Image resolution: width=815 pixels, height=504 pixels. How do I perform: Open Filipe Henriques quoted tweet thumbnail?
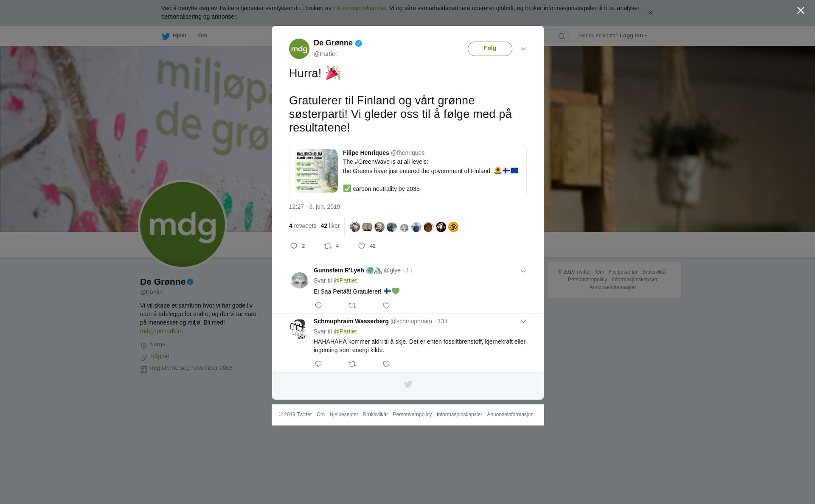pyautogui.click(x=317, y=171)
